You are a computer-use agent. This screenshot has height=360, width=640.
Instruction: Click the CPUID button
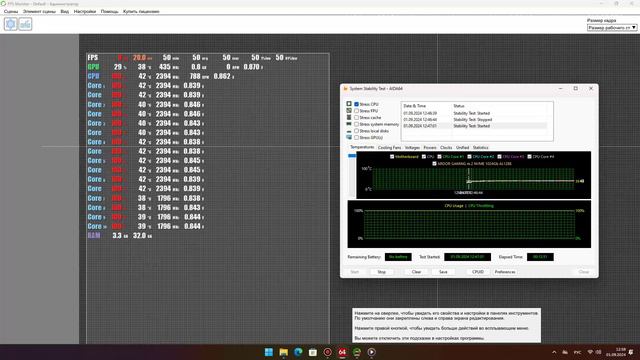[x=478, y=272]
